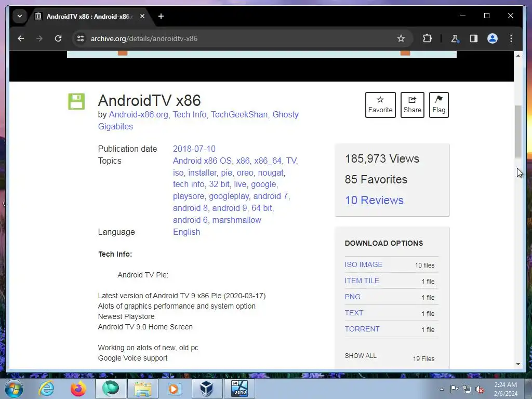Expand ISO IMAGE download option
This screenshot has height=399, width=532.
click(363, 264)
